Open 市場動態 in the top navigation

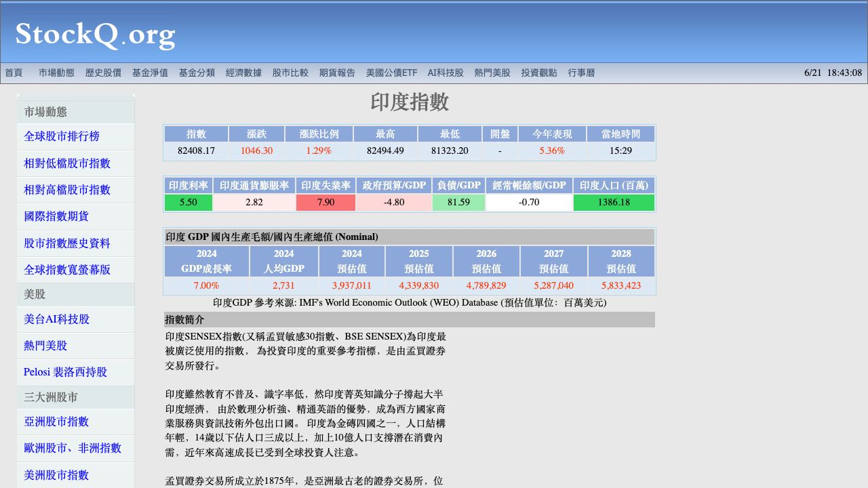56,73
